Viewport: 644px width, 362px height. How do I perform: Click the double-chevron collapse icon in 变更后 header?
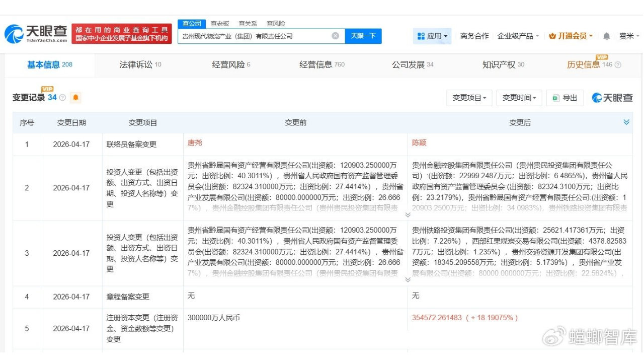(626, 122)
